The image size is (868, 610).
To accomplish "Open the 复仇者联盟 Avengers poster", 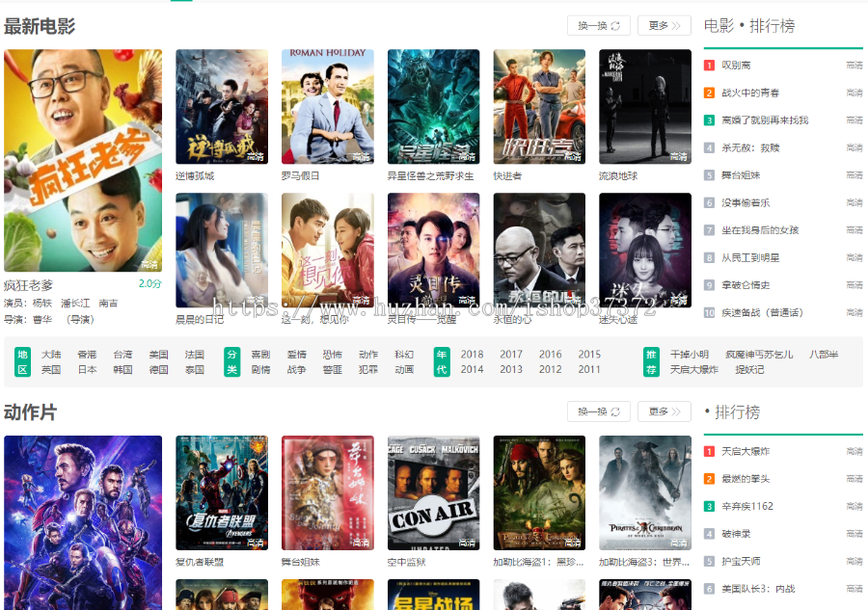I will tap(222, 492).
